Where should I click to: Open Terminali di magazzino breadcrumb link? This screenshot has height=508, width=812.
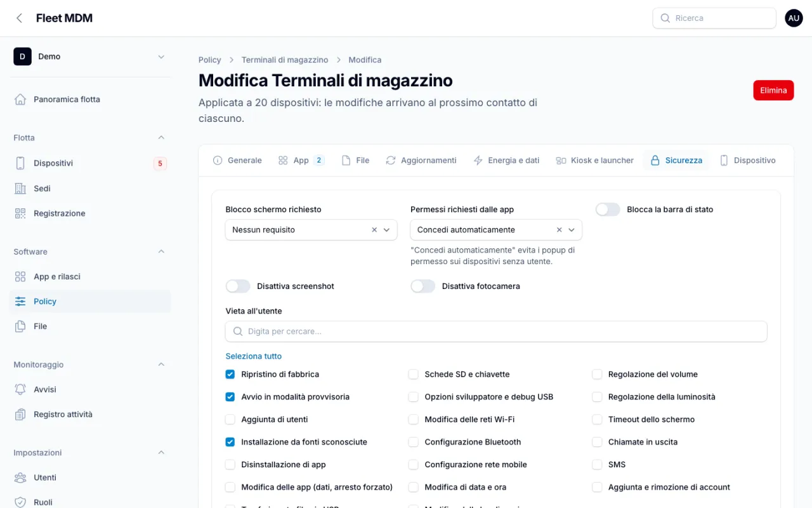(x=285, y=60)
